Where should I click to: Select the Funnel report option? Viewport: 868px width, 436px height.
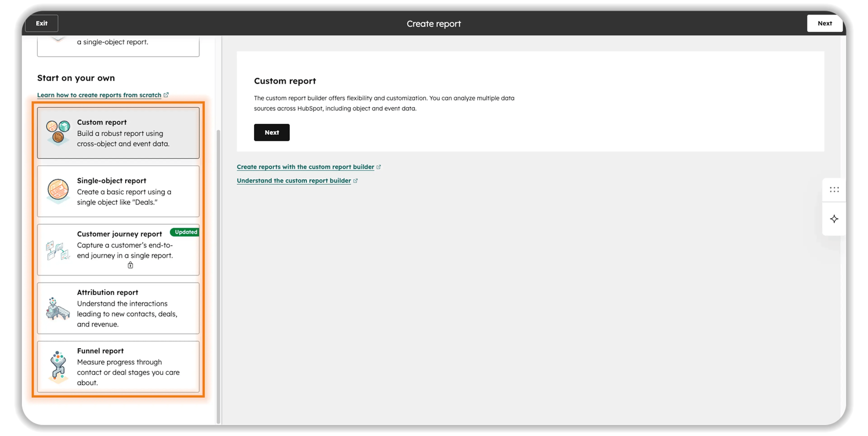118,367
